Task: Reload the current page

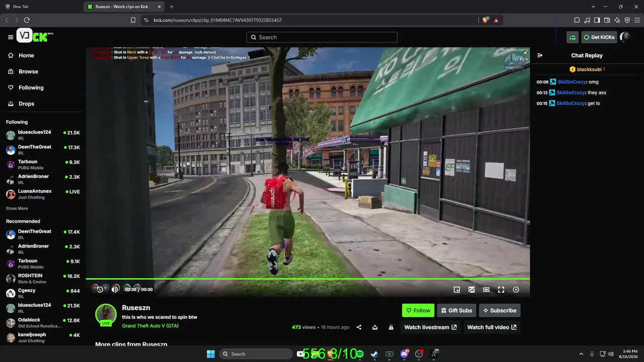Action: click(x=27, y=20)
